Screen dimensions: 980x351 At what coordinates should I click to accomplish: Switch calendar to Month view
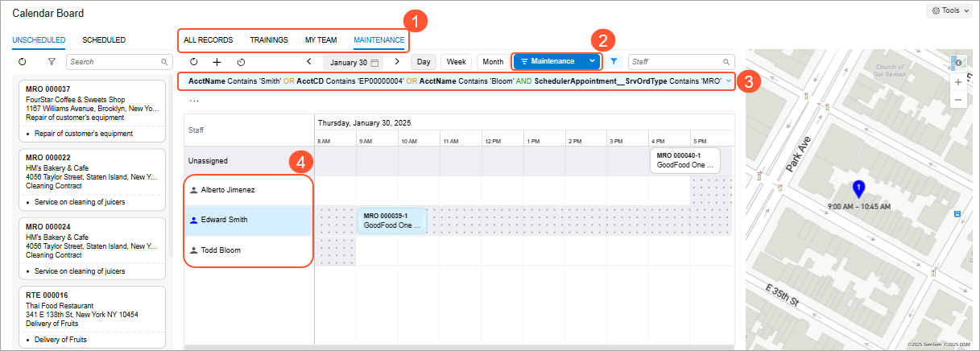pos(493,62)
